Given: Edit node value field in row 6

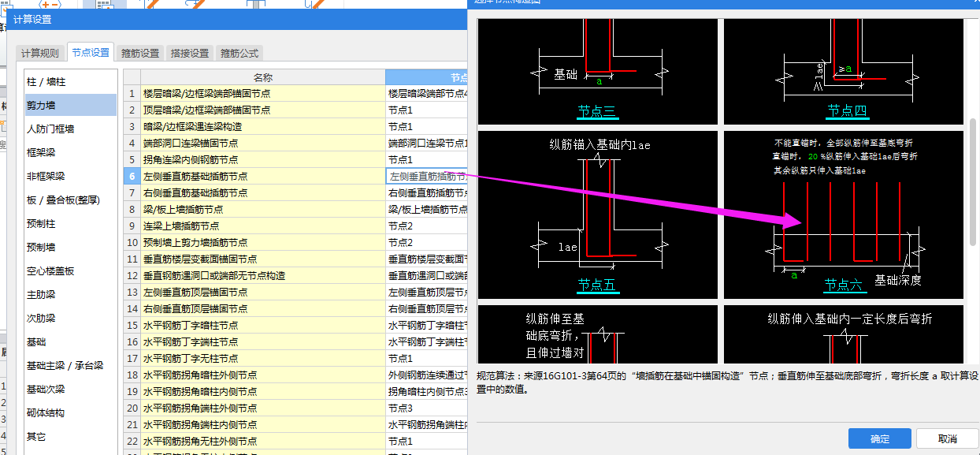Looking at the screenshot, I should 427,176.
